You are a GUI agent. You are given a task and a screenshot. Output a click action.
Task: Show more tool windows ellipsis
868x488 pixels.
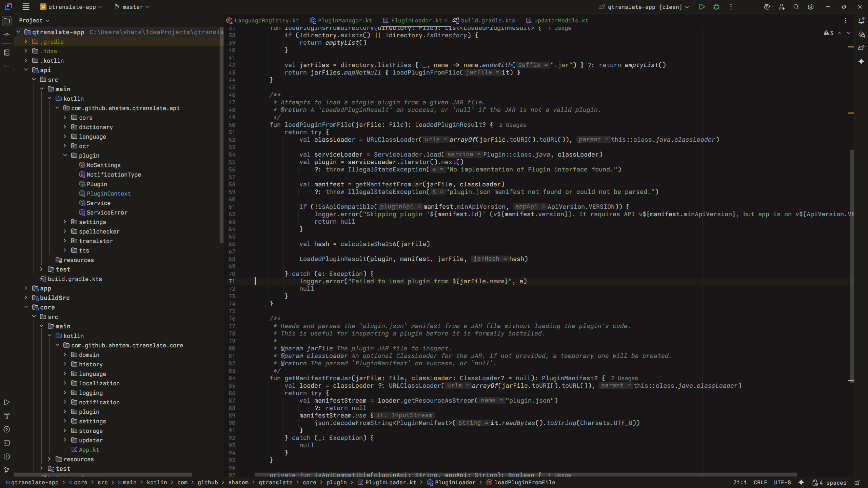click(x=7, y=66)
